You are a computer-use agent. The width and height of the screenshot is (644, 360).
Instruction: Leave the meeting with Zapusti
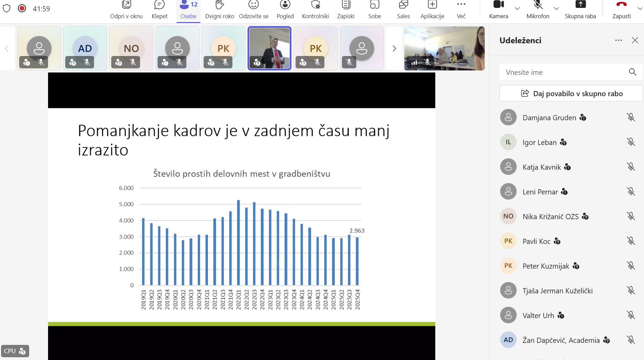[x=621, y=10]
